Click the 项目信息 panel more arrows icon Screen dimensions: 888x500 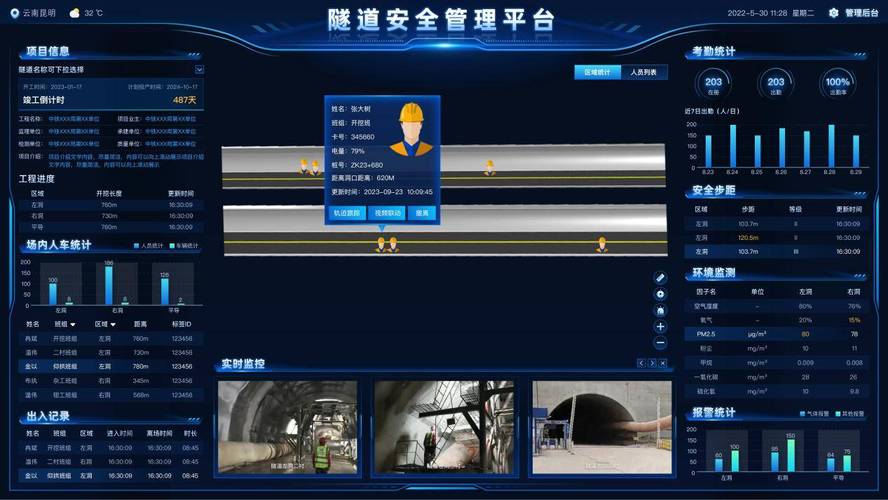[194, 54]
